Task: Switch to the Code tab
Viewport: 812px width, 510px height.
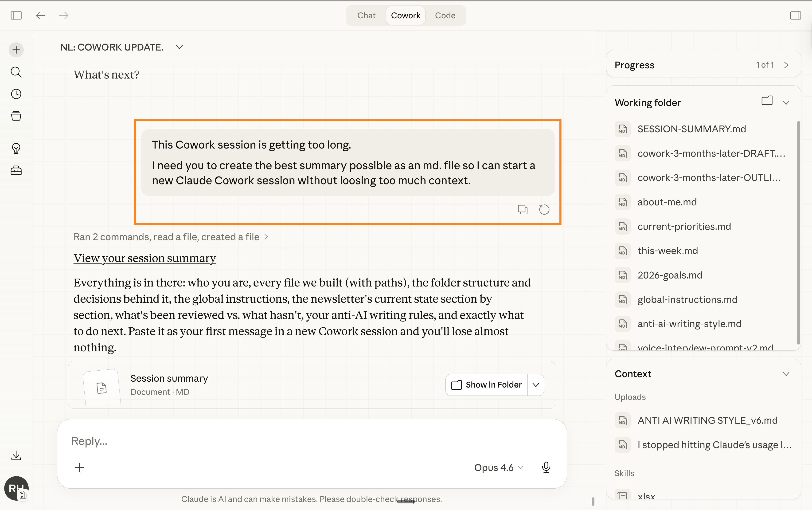Action: pyautogui.click(x=445, y=16)
